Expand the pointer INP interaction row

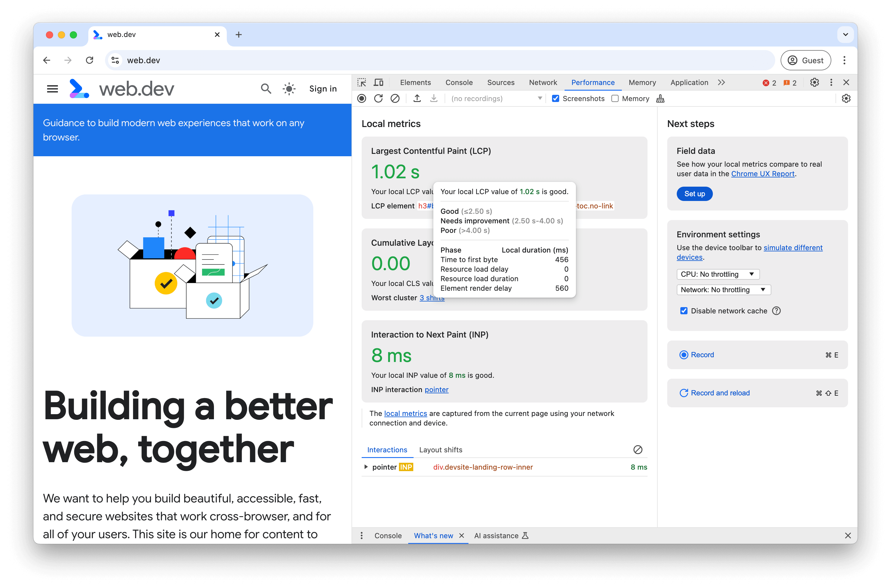(x=366, y=467)
